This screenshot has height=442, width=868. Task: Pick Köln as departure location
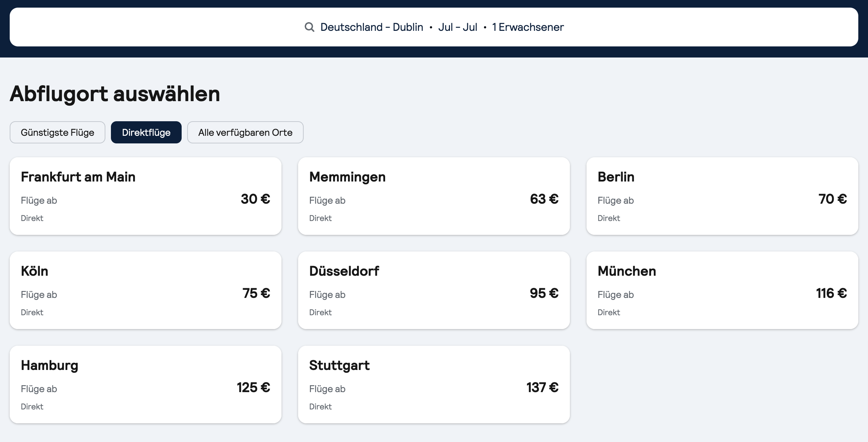click(x=145, y=290)
